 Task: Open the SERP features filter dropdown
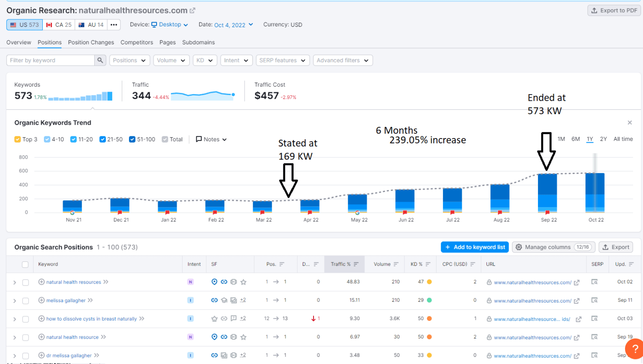tap(283, 60)
